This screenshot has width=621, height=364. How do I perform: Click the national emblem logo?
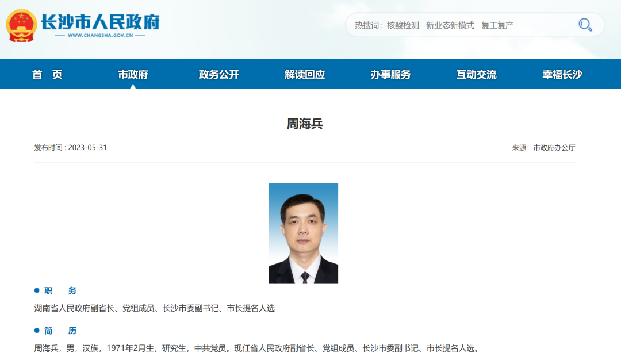tap(22, 26)
